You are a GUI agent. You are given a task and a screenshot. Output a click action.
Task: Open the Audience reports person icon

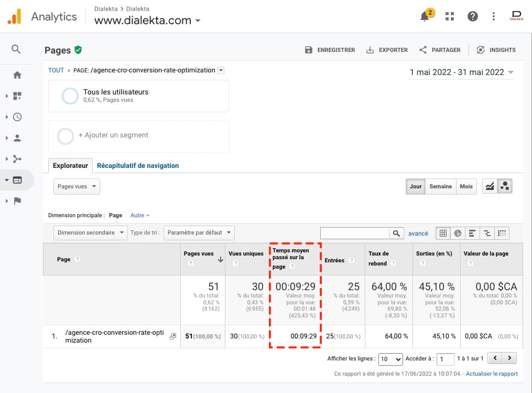[x=16, y=137]
